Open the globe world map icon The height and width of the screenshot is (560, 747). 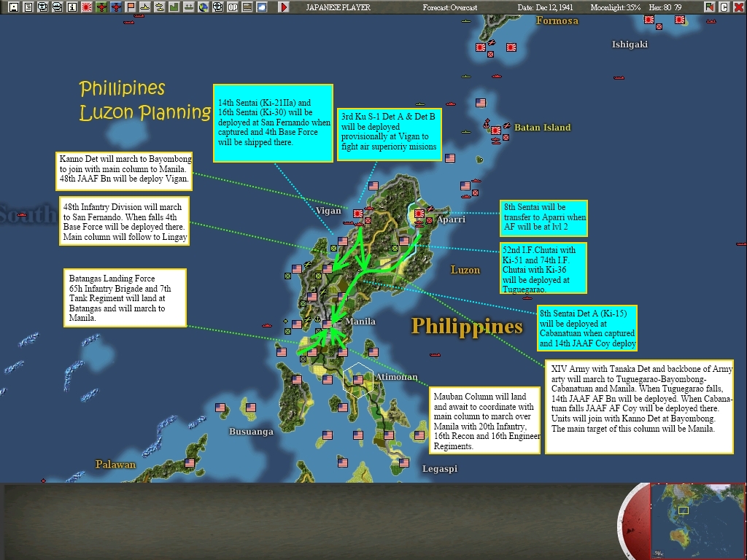204,7
